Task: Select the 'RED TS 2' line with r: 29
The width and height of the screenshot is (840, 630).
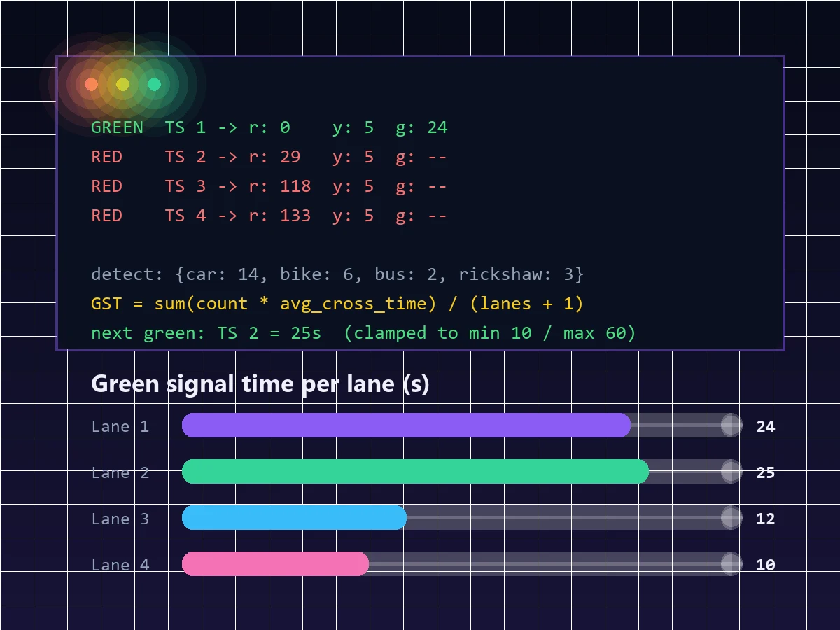Action: click(x=269, y=157)
